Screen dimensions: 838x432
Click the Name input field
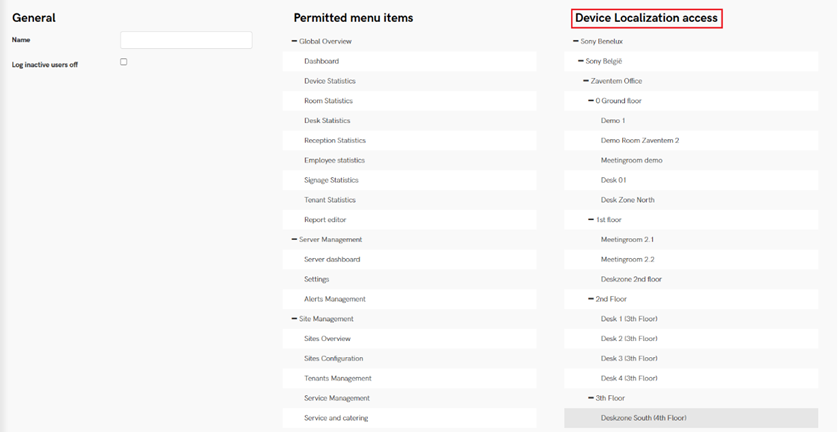pyautogui.click(x=186, y=40)
